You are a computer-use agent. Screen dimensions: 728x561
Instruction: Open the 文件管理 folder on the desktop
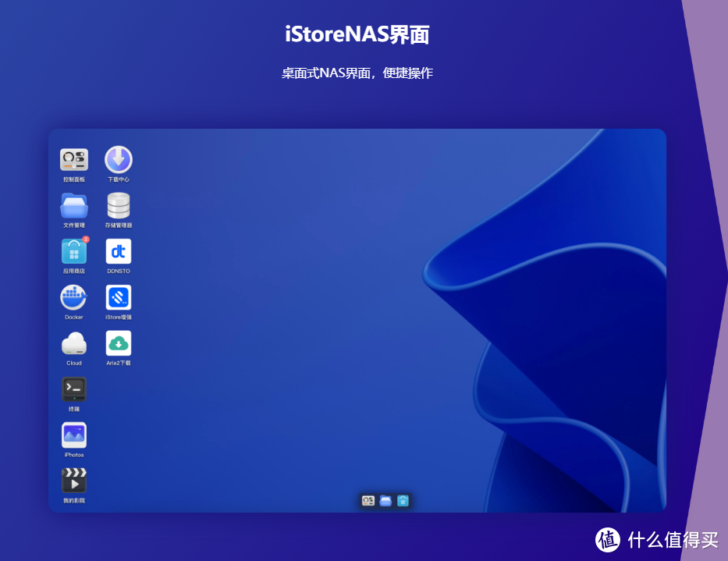point(74,206)
